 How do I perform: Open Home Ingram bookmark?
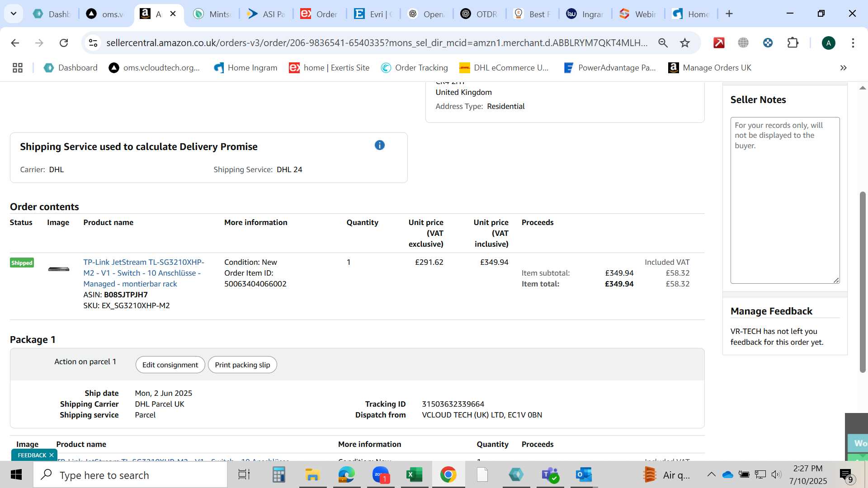tap(245, 68)
